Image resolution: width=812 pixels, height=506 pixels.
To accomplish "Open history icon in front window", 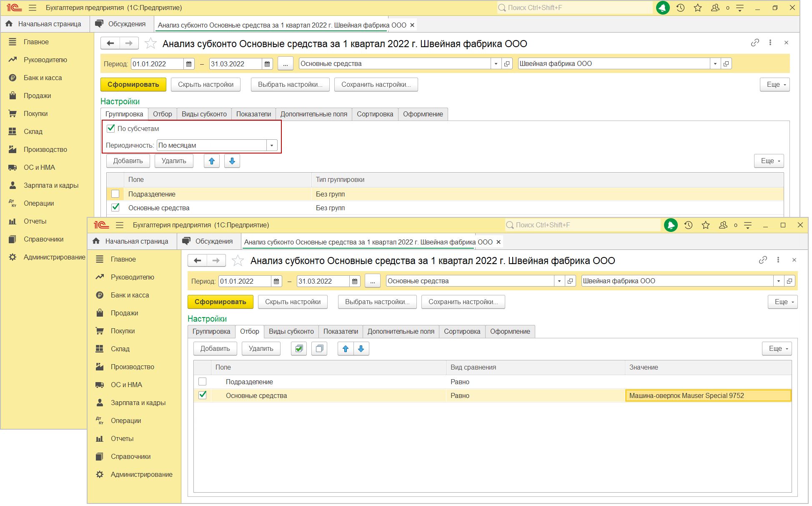I will [688, 225].
